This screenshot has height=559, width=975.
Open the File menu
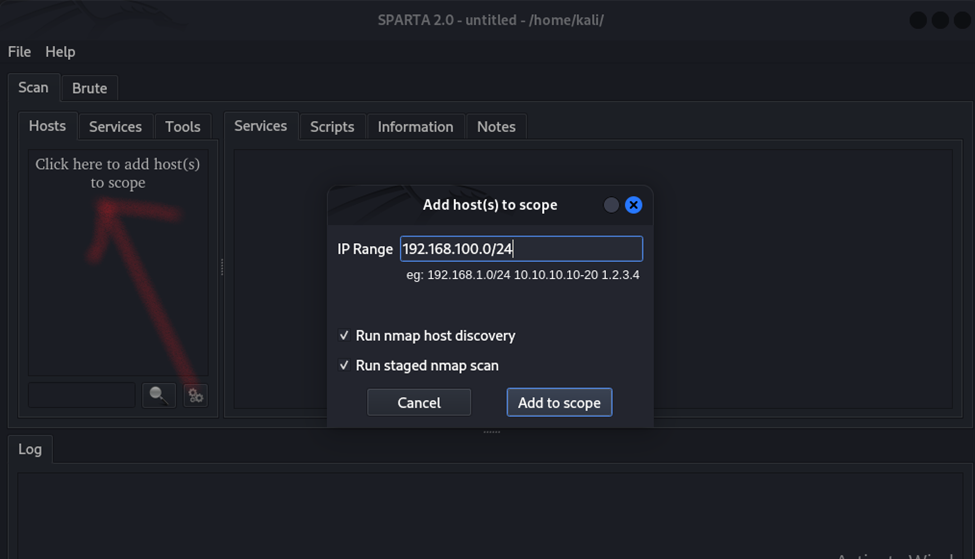click(19, 52)
